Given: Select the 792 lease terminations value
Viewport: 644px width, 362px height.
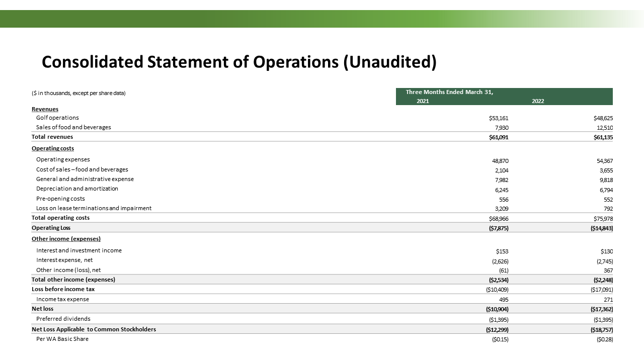Looking at the screenshot, I should tap(608, 209).
